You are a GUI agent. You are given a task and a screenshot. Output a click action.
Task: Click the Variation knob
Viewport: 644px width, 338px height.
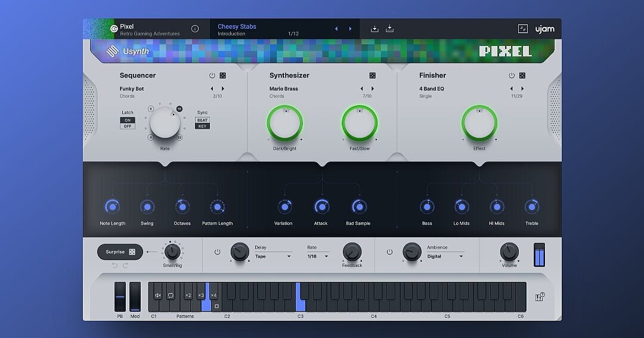pyautogui.click(x=284, y=207)
